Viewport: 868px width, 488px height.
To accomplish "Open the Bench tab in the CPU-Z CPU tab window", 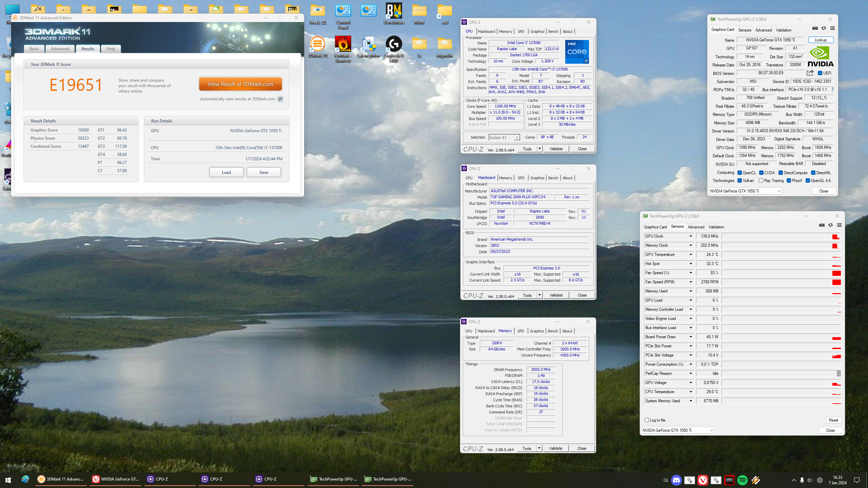I will pyautogui.click(x=553, y=32).
